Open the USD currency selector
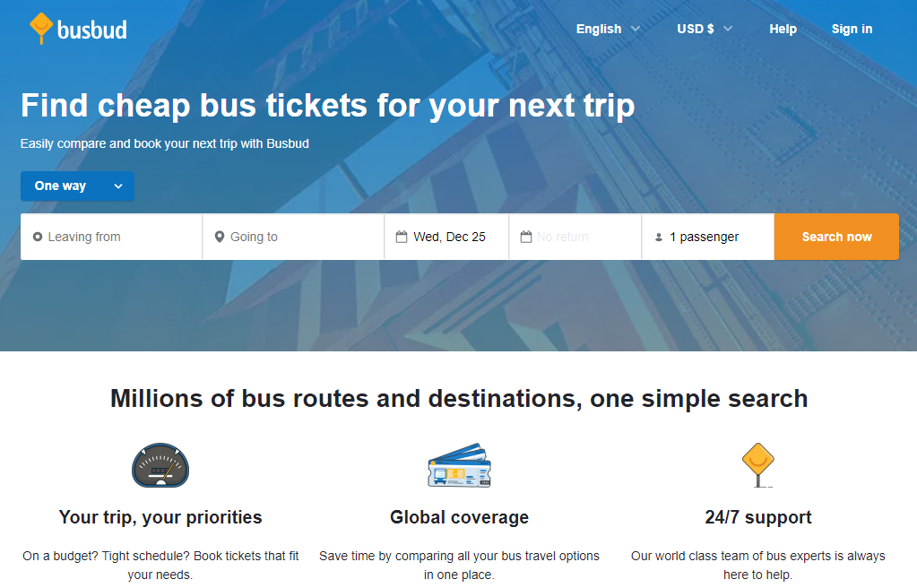 click(705, 28)
